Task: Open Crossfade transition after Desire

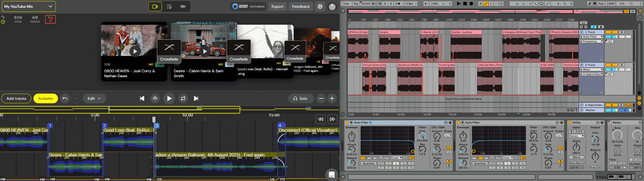Action: point(239,51)
